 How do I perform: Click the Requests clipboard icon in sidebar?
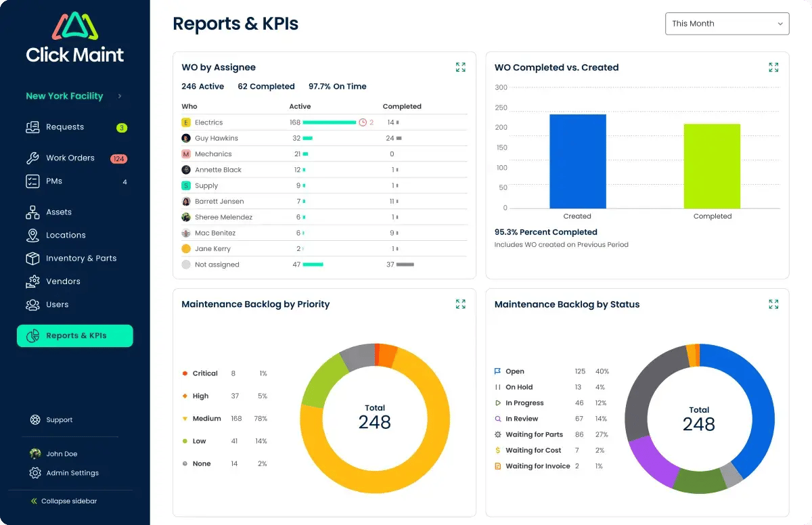(32, 127)
